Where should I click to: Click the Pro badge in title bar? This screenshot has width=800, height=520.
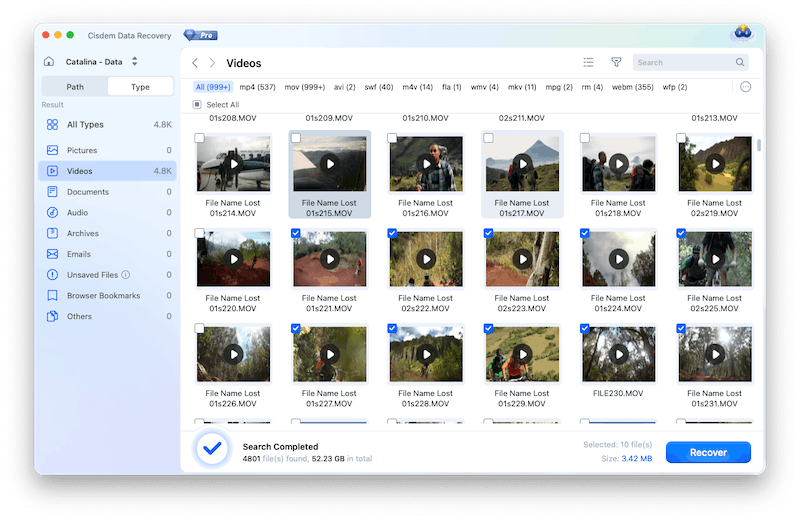pos(201,35)
